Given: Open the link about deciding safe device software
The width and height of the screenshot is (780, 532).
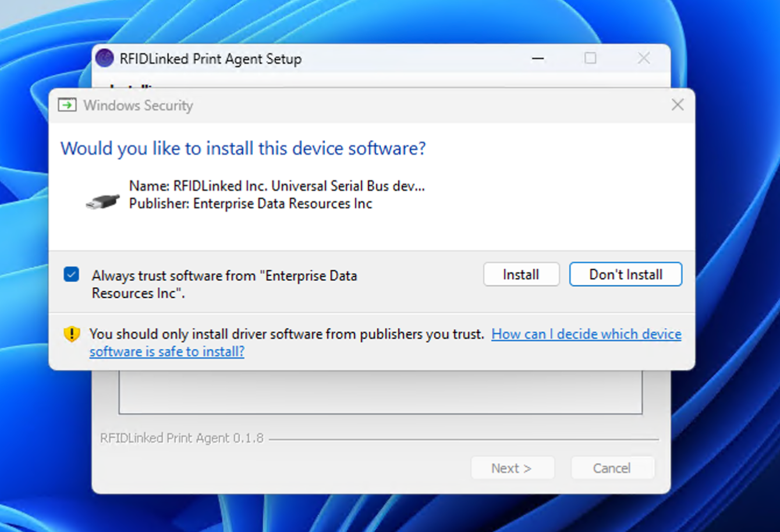Looking at the screenshot, I should coord(586,334).
